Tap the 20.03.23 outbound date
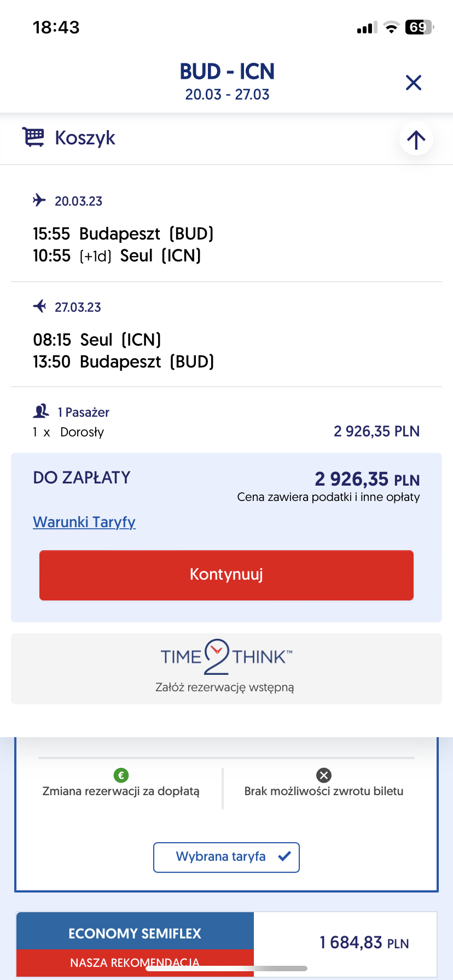Viewport: 453px width, 980px height. point(79,201)
